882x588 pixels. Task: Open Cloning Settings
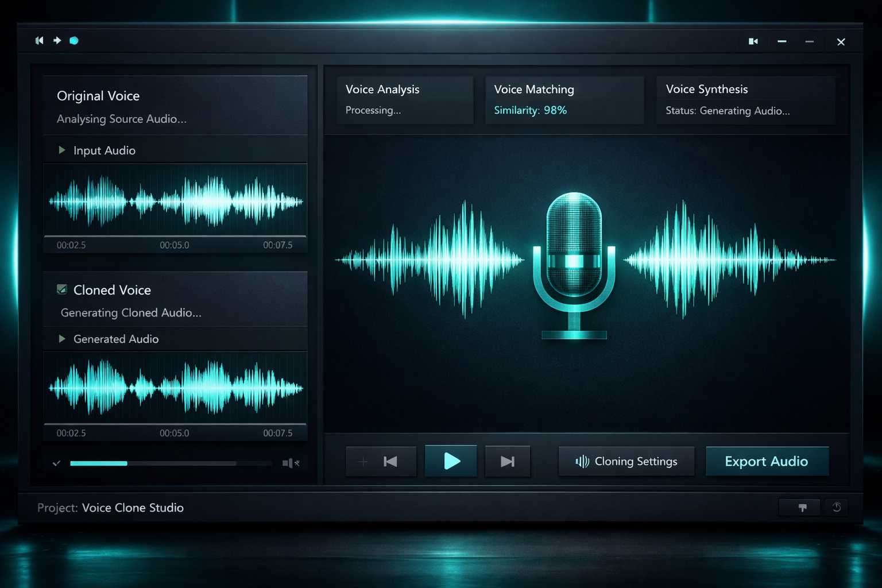626,461
